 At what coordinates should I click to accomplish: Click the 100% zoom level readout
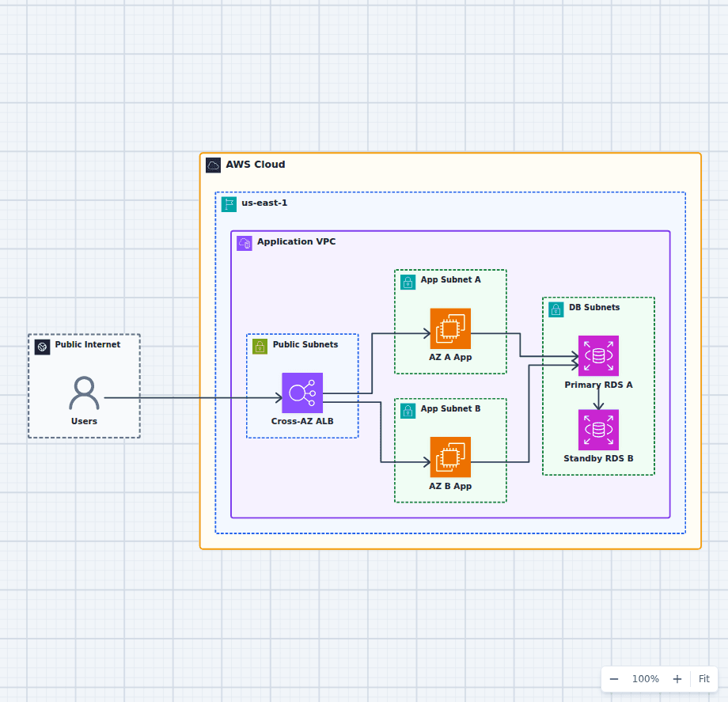coord(646,679)
